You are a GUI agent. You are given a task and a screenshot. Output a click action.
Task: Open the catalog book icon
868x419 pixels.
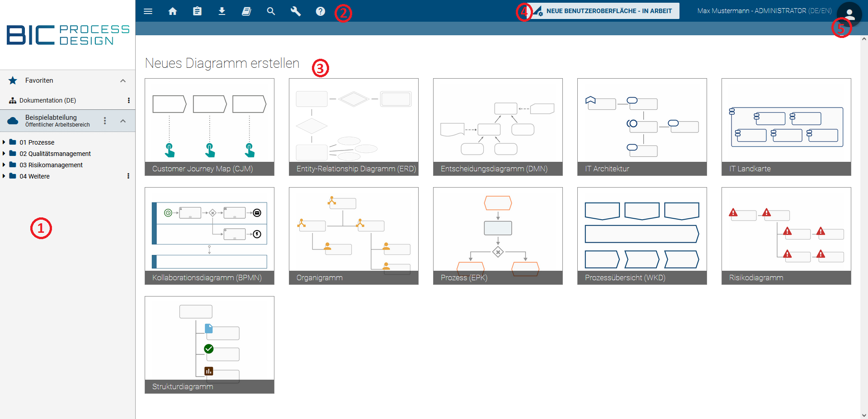246,11
